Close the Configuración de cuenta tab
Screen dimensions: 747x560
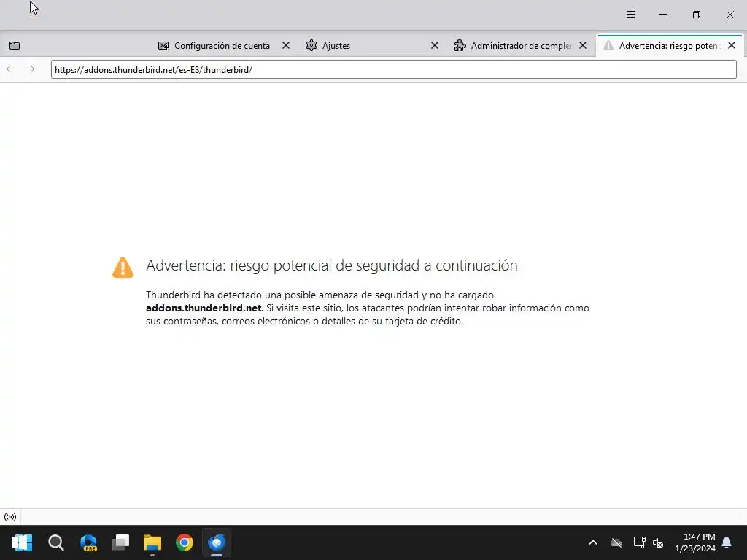[286, 45]
